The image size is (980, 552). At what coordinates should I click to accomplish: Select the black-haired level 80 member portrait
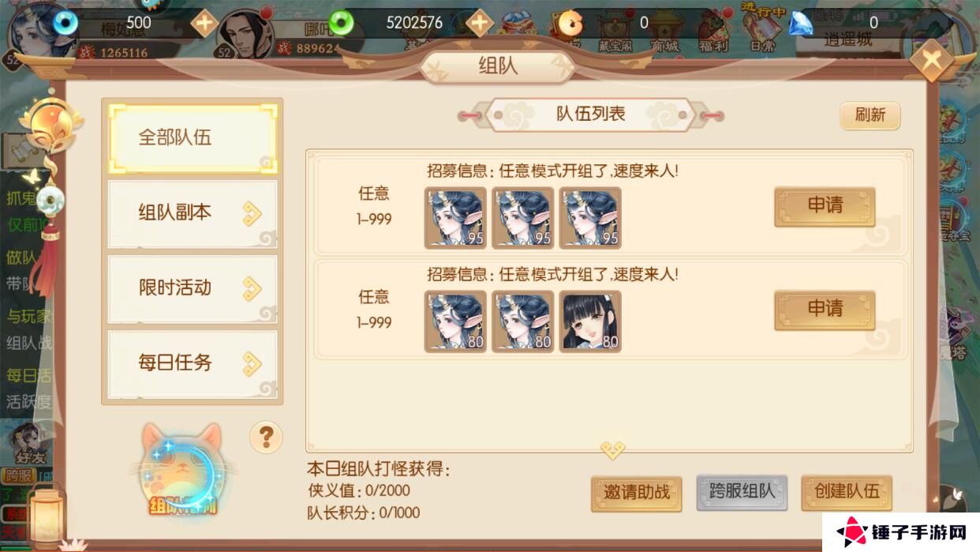590,321
